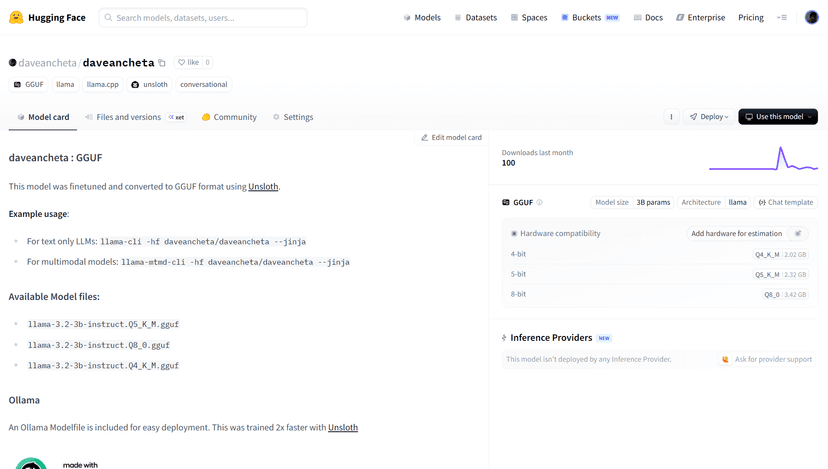Click the Inference Providers lightning icon

504,337
